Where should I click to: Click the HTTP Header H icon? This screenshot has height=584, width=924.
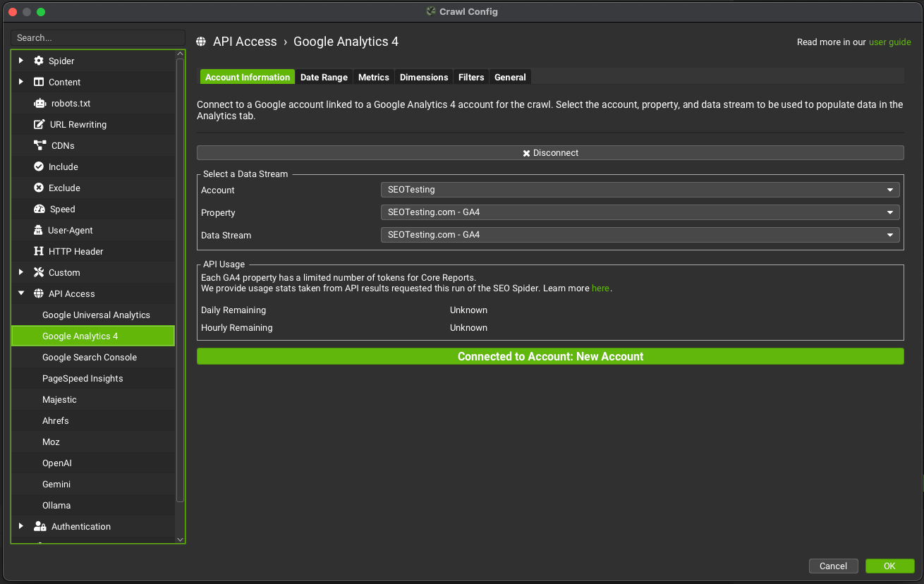(x=39, y=251)
